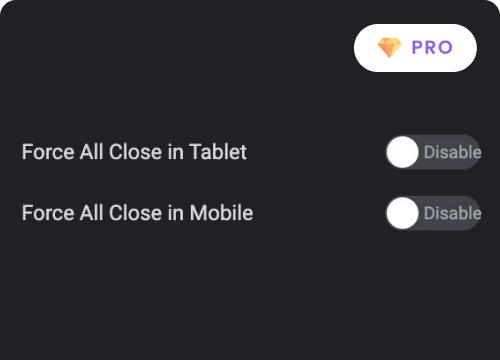Enable forced closing for tablet devices
The height and width of the screenshot is (360, 500).
click(x=433, y=152)
